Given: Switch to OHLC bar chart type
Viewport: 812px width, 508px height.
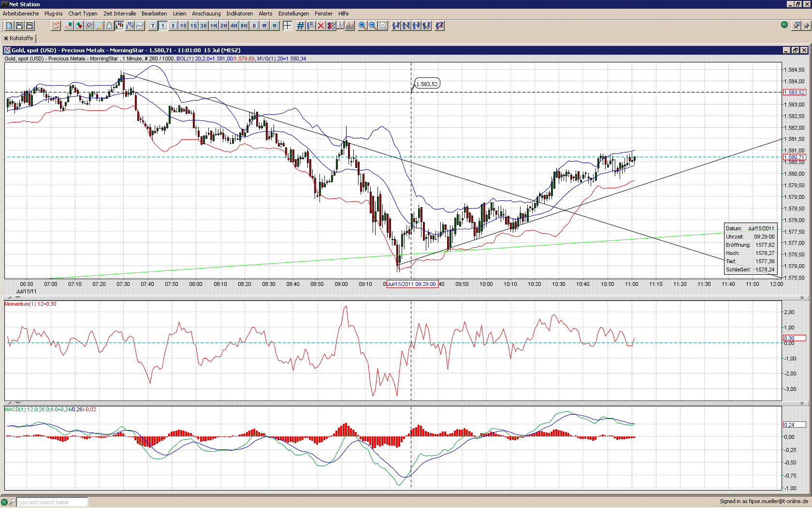Looking at the screenshot, I should click(x=130, y=26).
